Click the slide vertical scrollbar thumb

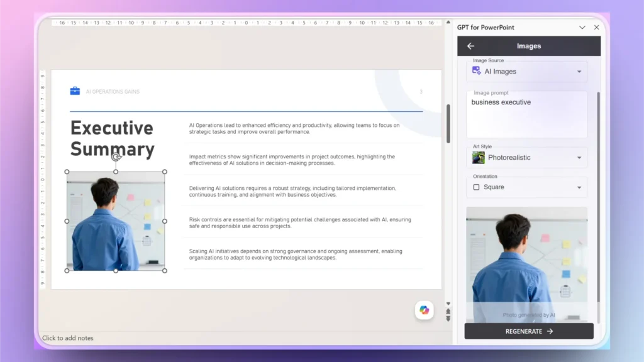click(448, 124)
